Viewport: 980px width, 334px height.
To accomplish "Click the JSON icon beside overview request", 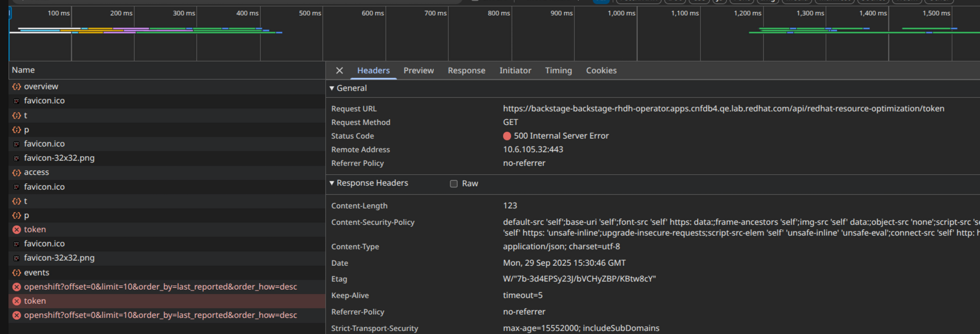I will (16, 87).
